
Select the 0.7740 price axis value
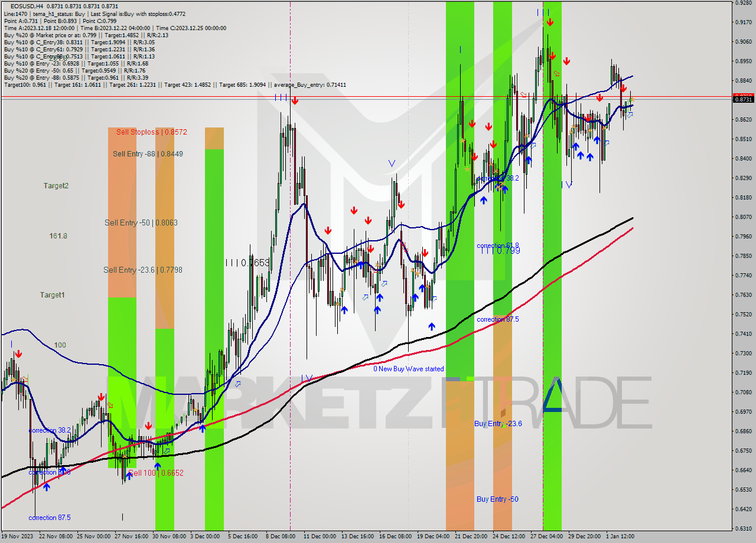click(742, 275)
